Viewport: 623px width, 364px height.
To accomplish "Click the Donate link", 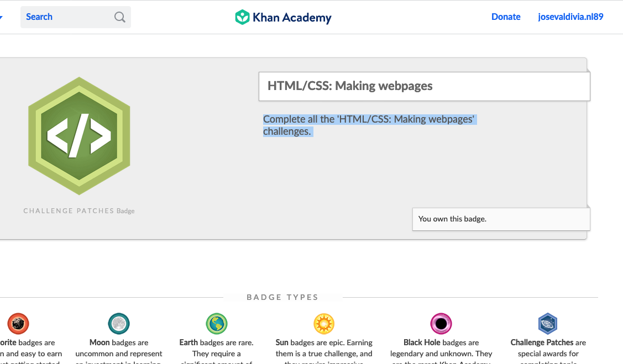I will [506, 17].
